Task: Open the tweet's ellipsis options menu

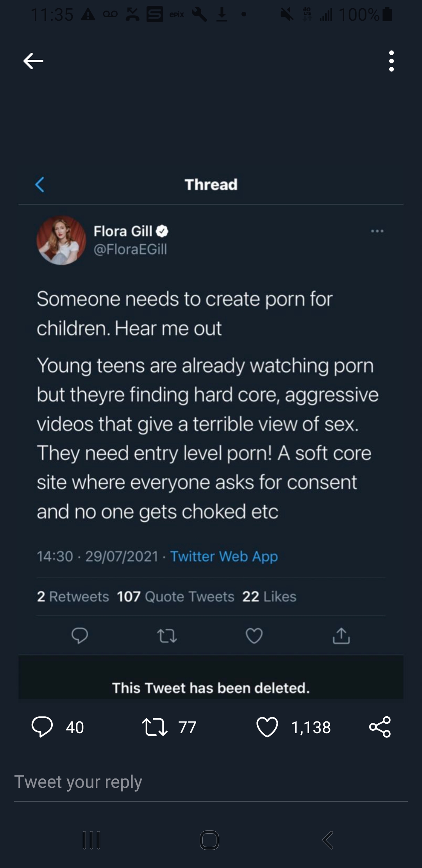Action: [x=377, y=231]
